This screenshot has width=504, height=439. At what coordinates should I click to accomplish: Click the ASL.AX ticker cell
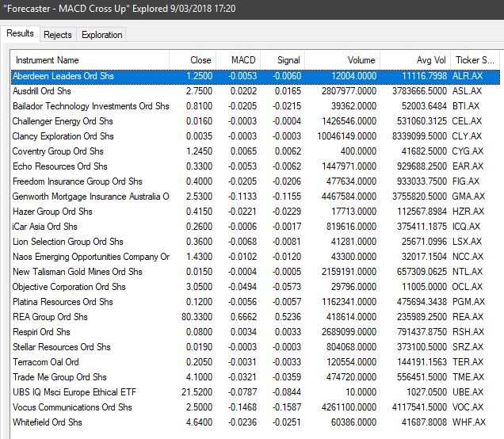coord(467,91)
